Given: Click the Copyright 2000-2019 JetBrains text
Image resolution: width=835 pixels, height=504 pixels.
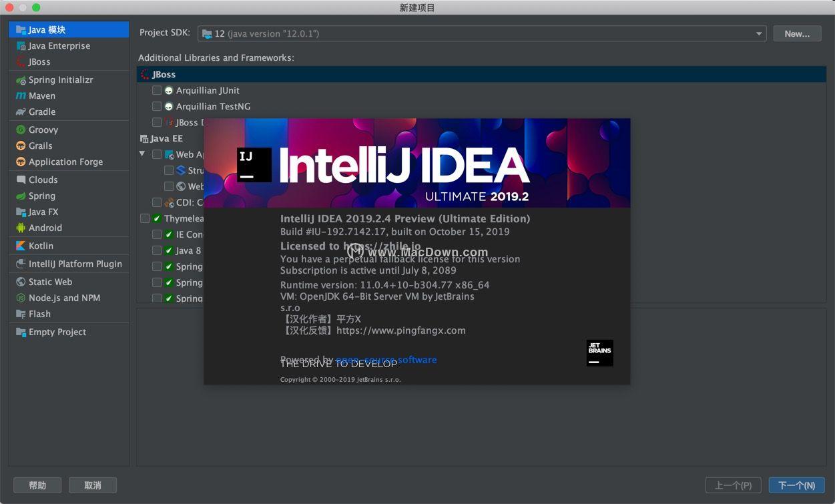Looking at the screenshot, I should [340, 379].
